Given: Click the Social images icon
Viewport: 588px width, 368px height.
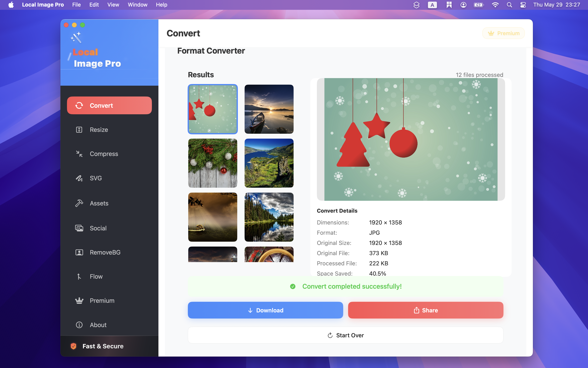Looking at the screenshot, I should pyautogui.click(x=79, y=228).
